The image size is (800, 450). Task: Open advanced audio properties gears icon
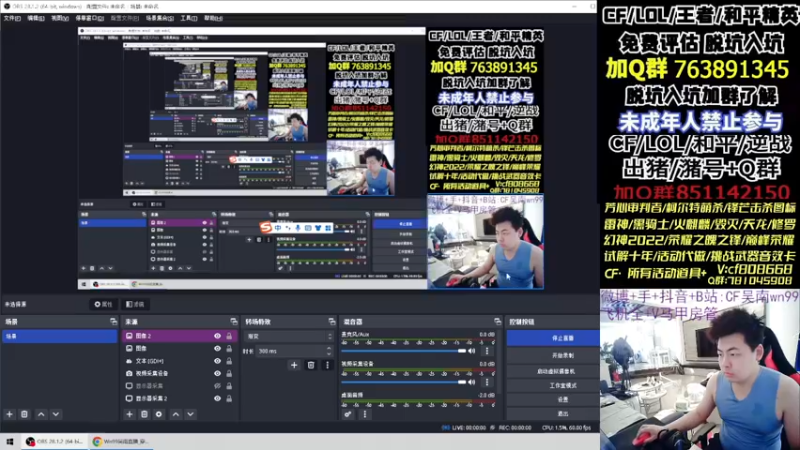click(348, 414)
